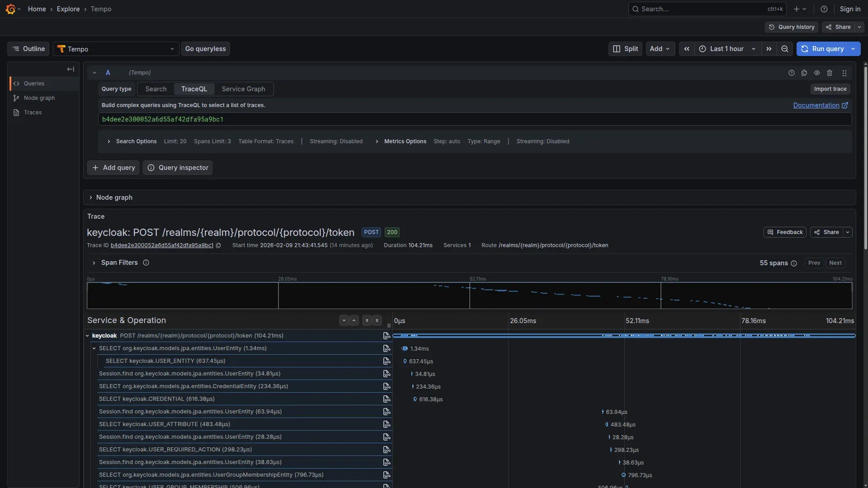The height and width of the screenshot is (488, 868).
Task: Open logs for the keycloak root span
Action: 387,336
